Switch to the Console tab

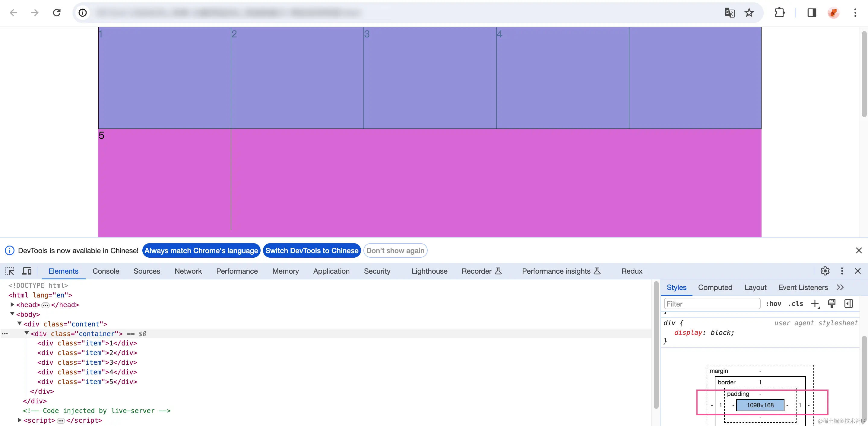(106, 271)
